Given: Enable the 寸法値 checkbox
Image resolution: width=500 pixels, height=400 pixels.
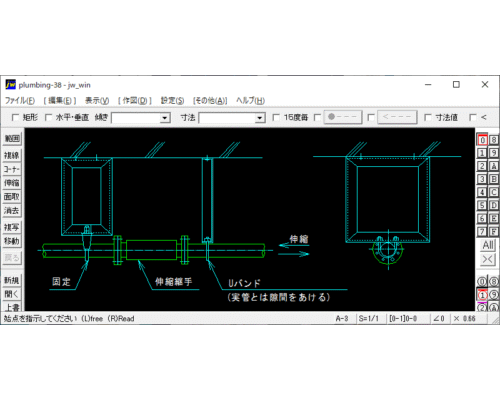Looking at the screenshot, I should (x=427, y=117).
